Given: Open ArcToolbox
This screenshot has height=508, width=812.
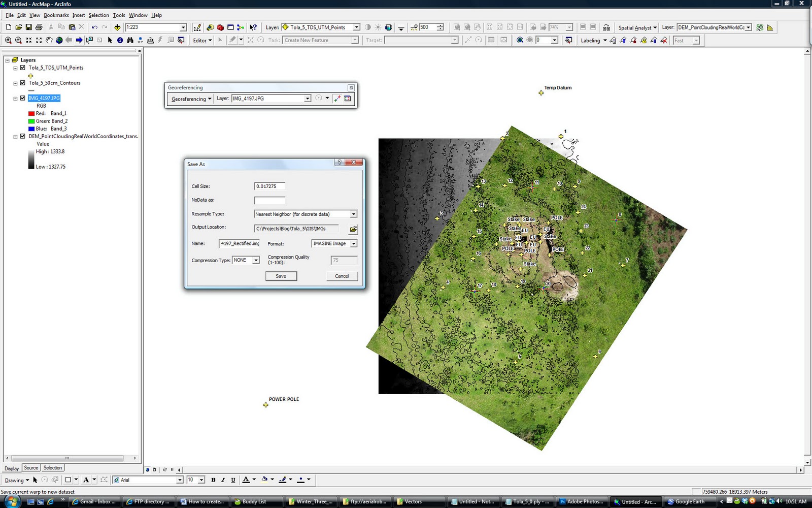Looking at the screenshot, I should tap(220, 27).
